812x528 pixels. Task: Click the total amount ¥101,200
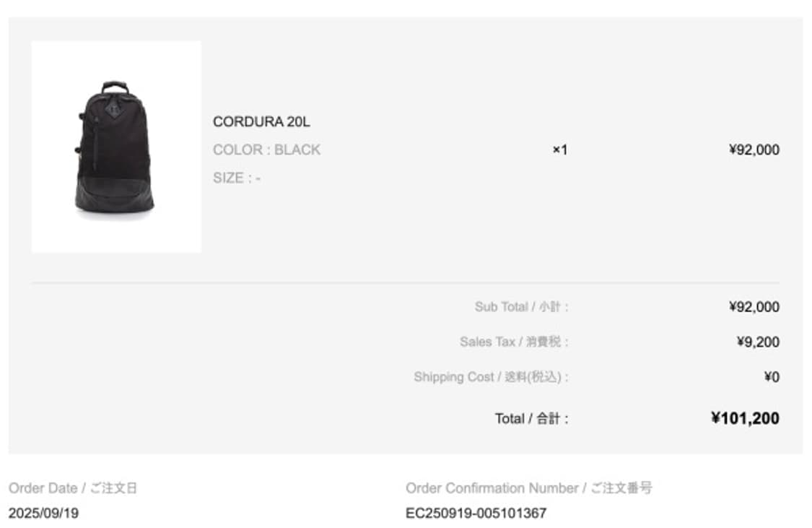745,418
